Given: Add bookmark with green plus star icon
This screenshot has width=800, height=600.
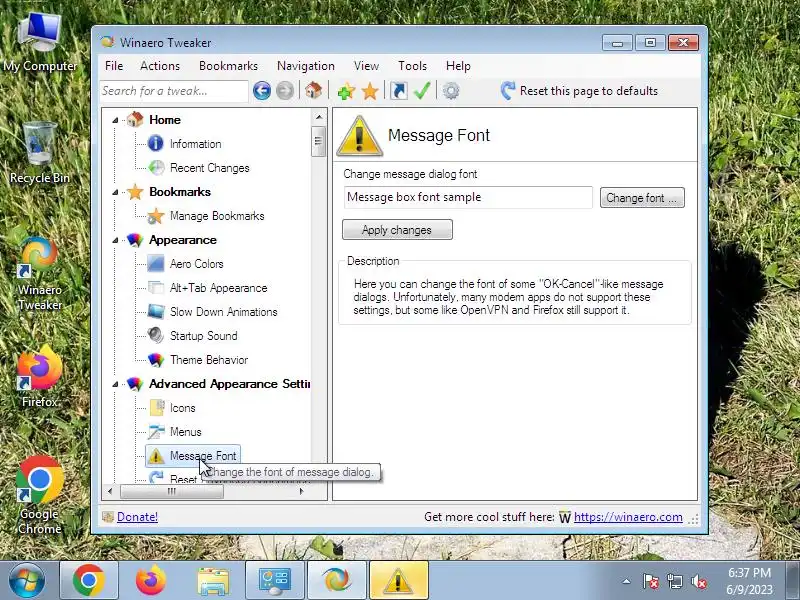Looking at the screenshot, I should [x=346, y=91].
